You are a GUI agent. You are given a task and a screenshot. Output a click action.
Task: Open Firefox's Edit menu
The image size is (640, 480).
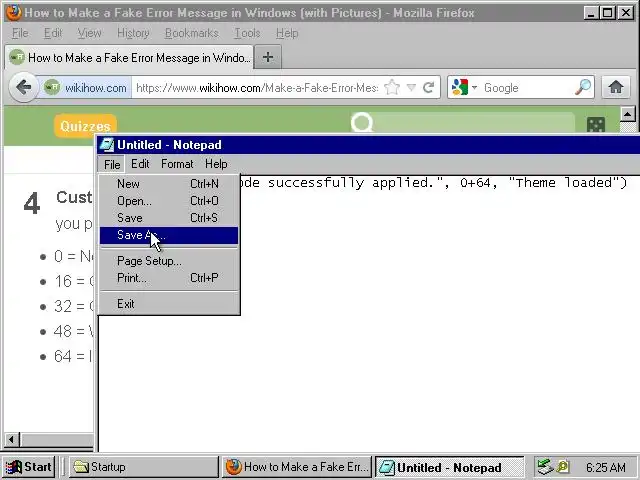pos(53,33)
